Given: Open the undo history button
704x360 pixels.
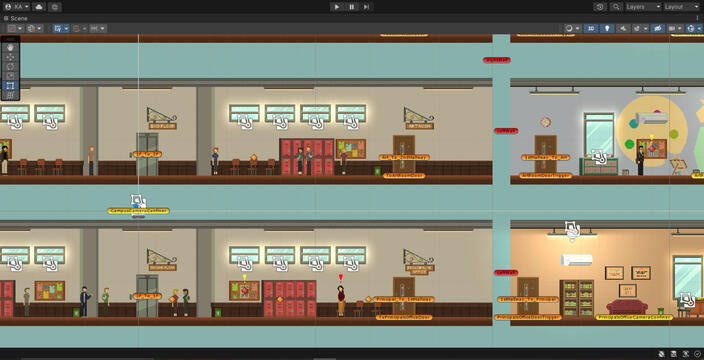Looking at the screenshot, I should pyautogui.click(x=600, y=7).
